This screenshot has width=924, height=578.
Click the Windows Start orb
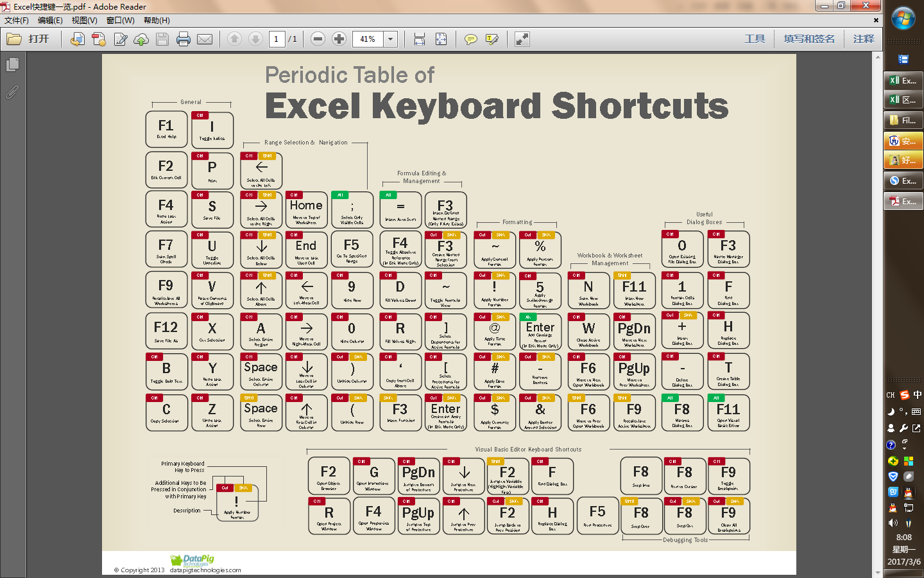pyautogui.click(x=903, y=18)
